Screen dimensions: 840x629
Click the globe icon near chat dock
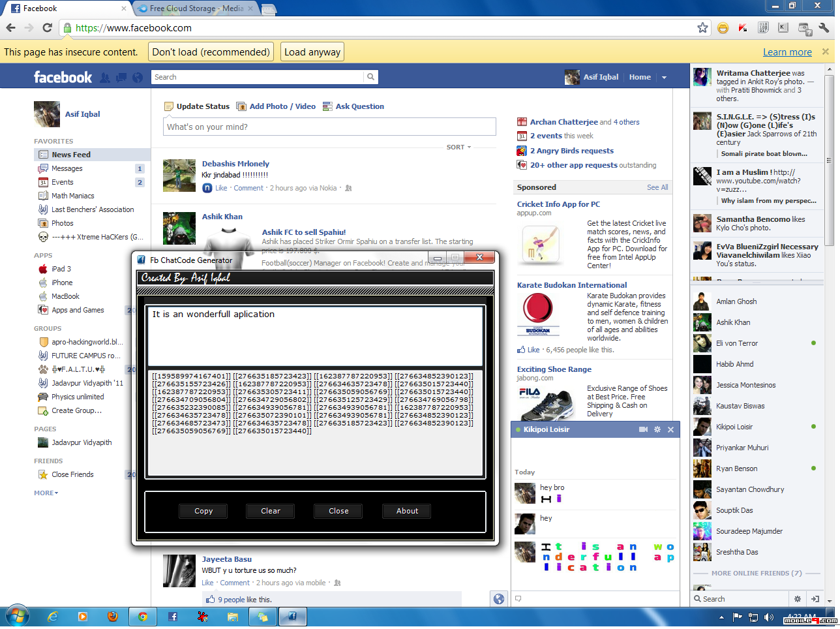pos(499,599)
